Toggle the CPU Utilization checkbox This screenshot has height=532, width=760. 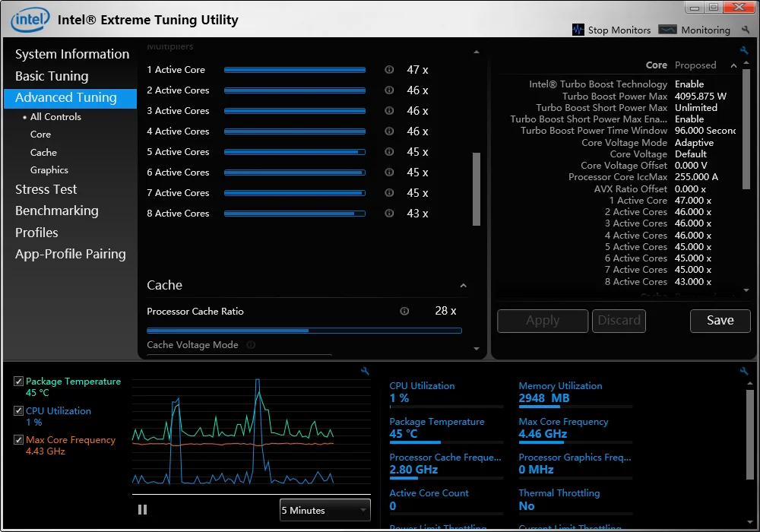[19, 410]
